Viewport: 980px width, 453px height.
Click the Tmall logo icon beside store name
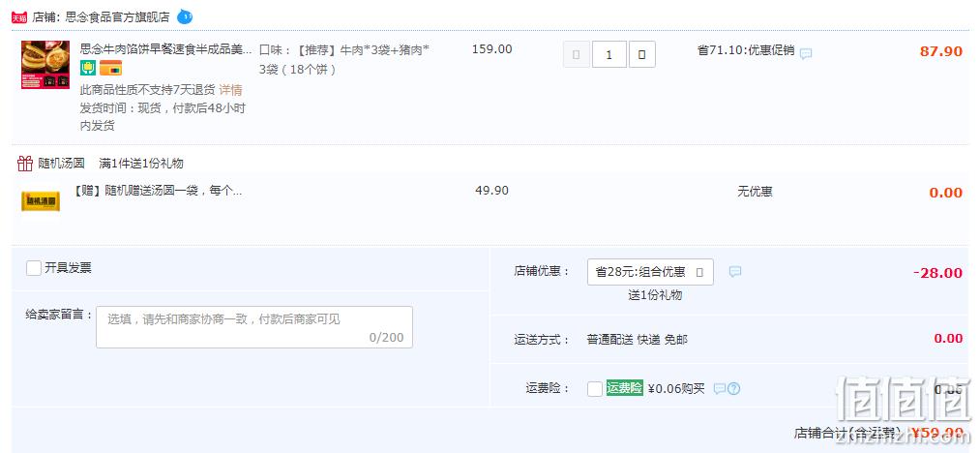click(x=19, y=16)
